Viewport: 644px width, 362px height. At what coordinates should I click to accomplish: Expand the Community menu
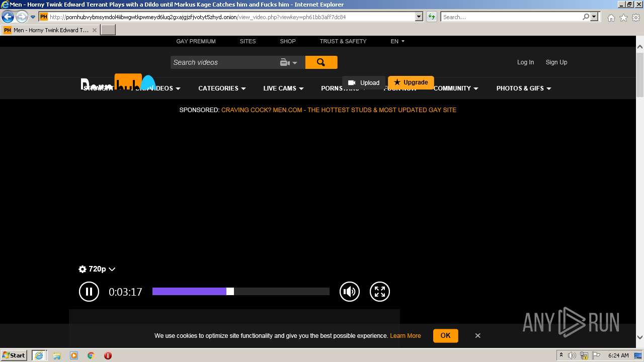(x=456, y=88)
